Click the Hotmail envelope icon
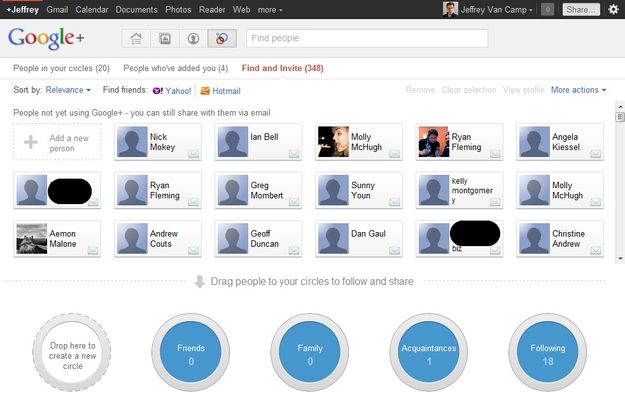Image resolution: width=625 pixels, height=405 pixels. [x=205, y=91]
